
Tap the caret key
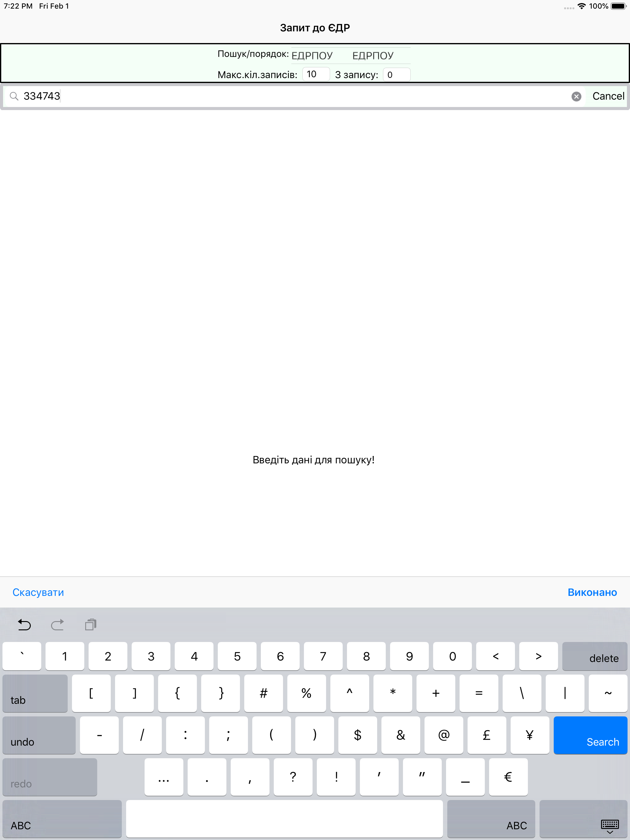click(349, 693)
